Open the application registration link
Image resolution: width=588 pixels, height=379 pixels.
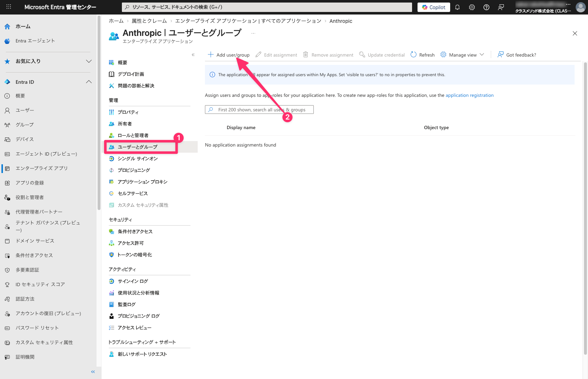pyautogui.click(x=469, y=95)
